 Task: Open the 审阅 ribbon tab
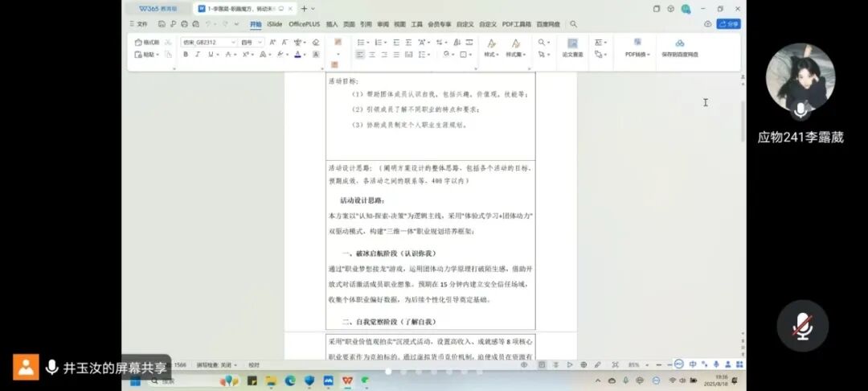pos(383,24)
